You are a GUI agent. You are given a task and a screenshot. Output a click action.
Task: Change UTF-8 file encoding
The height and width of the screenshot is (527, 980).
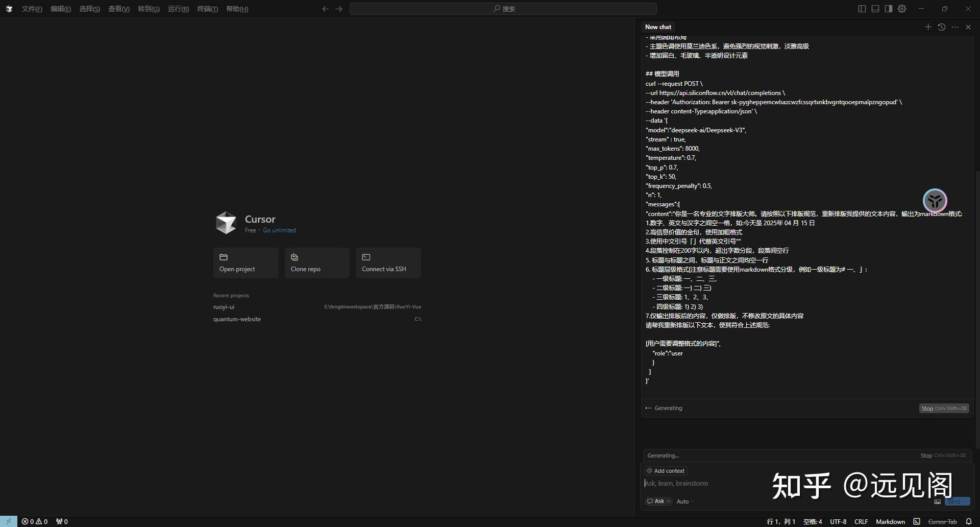tap(838, 521)
